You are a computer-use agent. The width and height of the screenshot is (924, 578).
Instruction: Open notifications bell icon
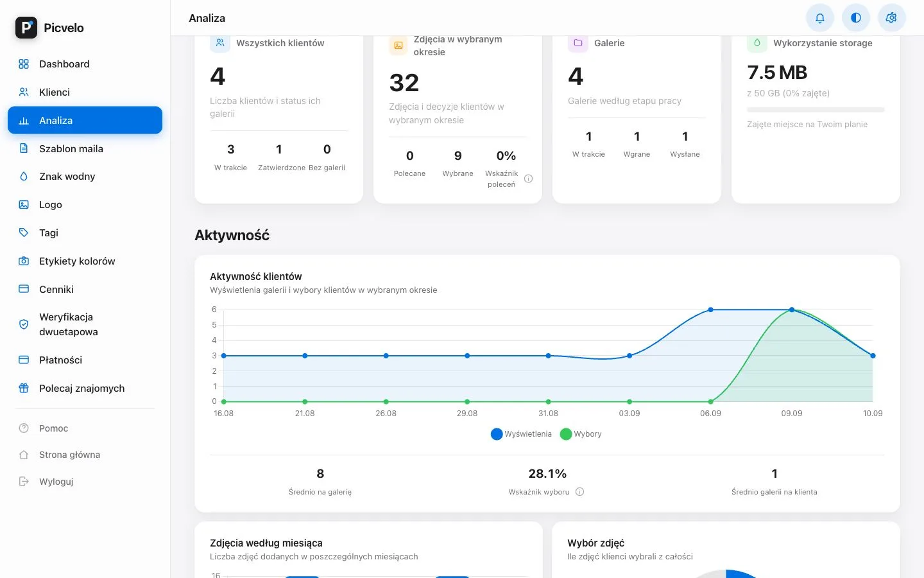coord(820,18)
